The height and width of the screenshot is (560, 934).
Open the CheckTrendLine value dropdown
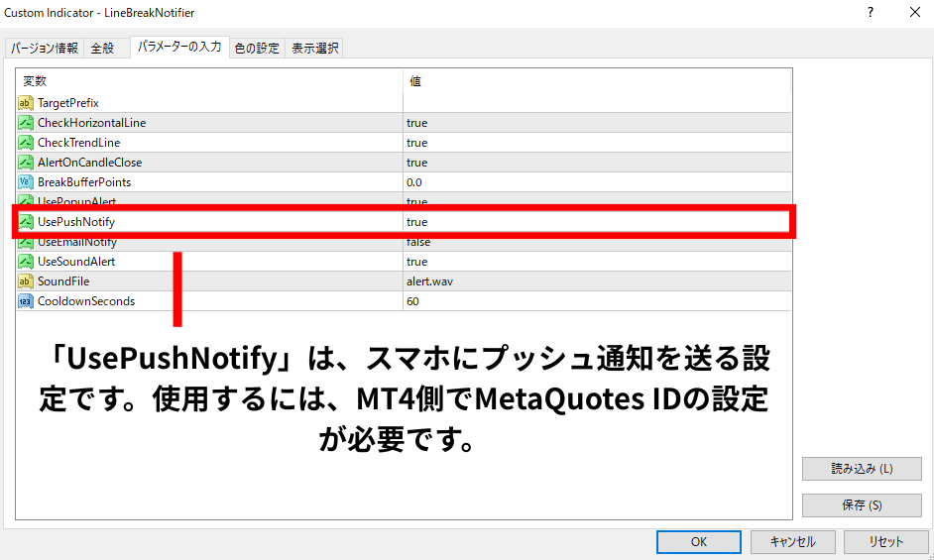[595, 143]
